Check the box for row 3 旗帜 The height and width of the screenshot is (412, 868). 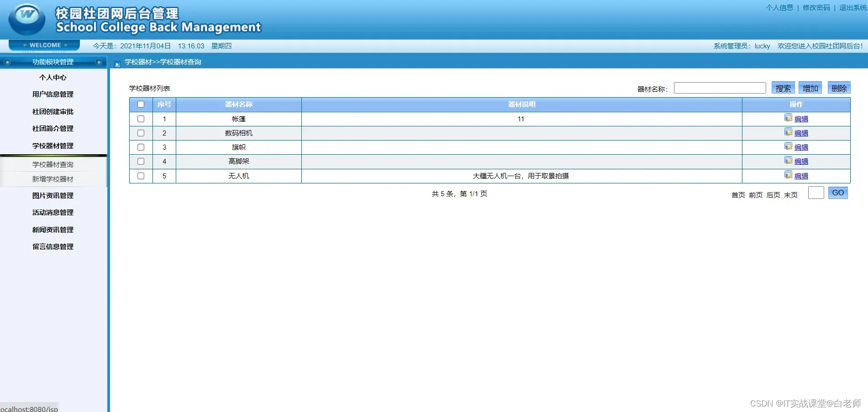coord(141,147)
